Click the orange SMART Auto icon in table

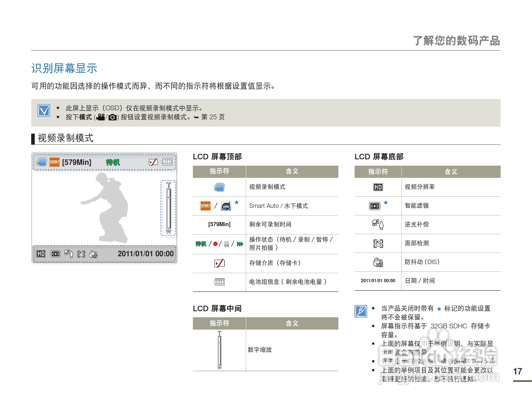[x=205, y=206]
